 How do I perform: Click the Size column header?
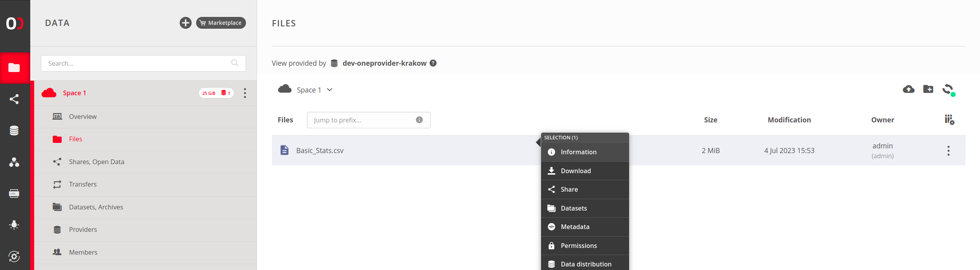click(x=710, y=120)
